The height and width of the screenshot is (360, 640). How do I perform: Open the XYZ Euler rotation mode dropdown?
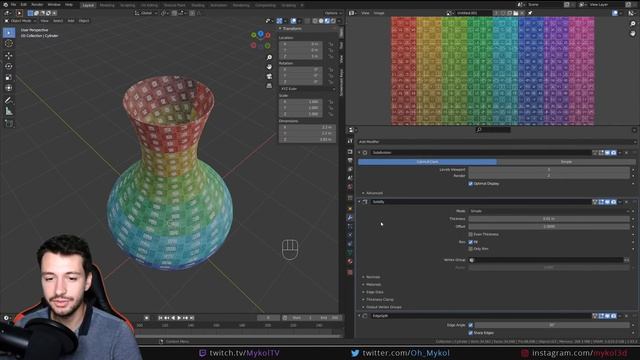307,89
